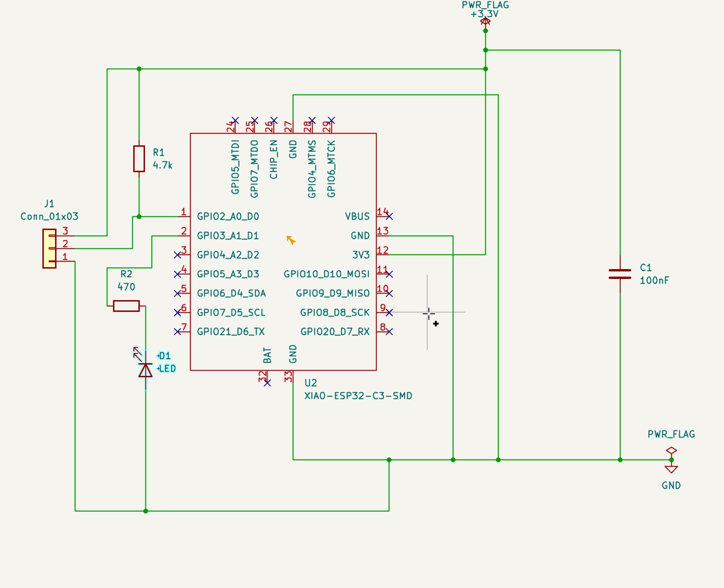Click the GPIO10_D10_MOSI pin name
724x588 pixels.
pos(327,273)
